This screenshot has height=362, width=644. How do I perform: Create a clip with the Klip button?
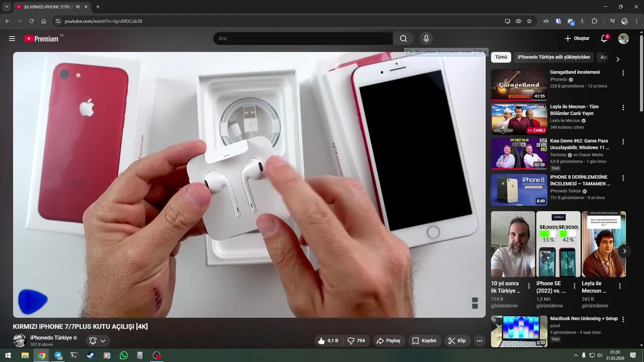point(457,341)
